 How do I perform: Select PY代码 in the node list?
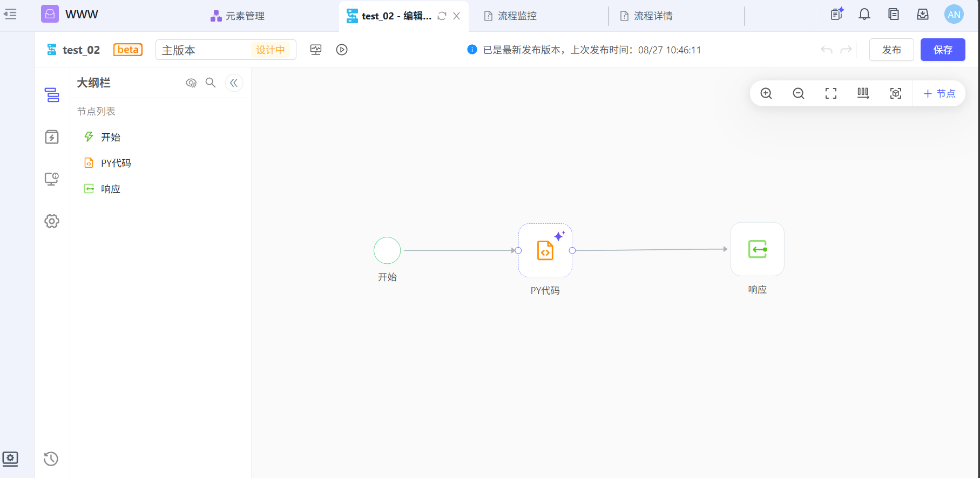(x=116, y=163)
